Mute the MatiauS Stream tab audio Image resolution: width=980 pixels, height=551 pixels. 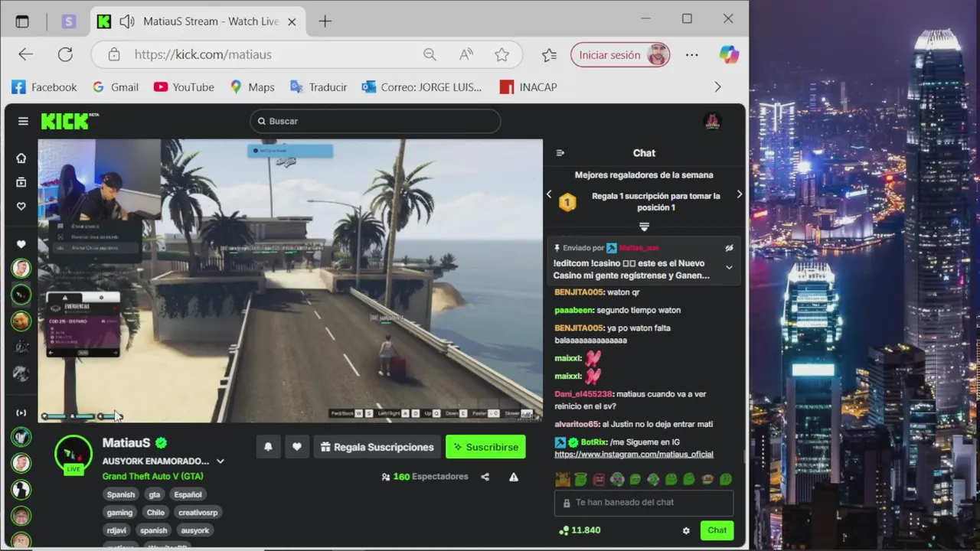click(x=127, y=21)
